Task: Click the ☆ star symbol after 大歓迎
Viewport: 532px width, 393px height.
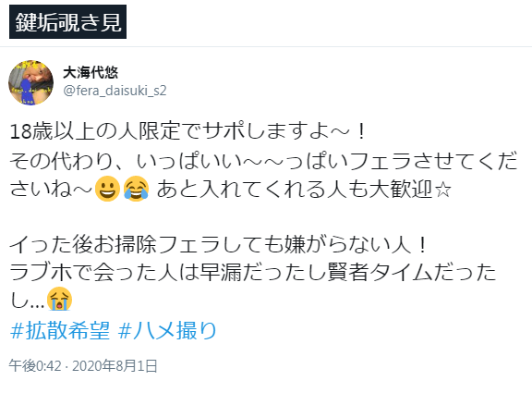Action: pos(443,190)
